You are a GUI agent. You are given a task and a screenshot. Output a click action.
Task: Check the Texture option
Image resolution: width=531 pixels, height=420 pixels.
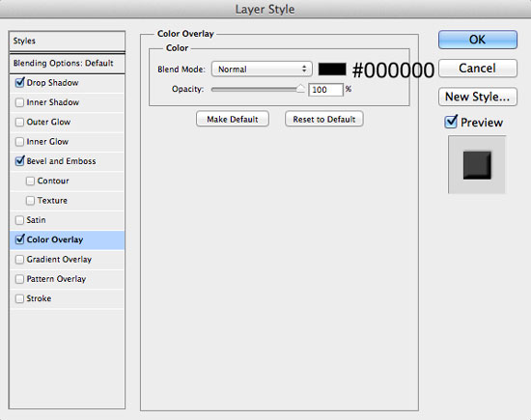30,201
